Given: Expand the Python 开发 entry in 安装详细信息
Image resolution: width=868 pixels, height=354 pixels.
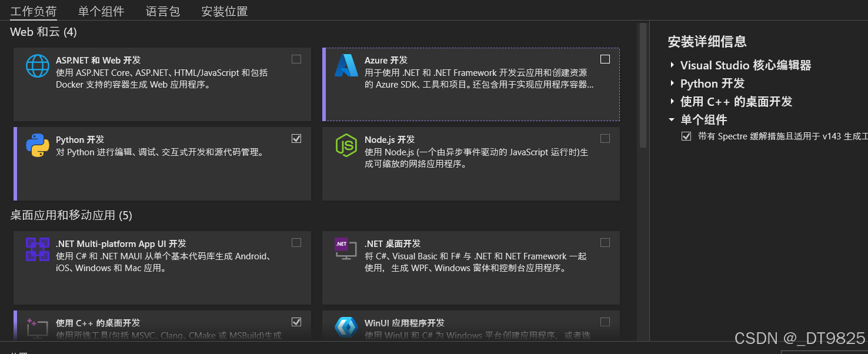Looking at the screenshot, I should 672,83.
